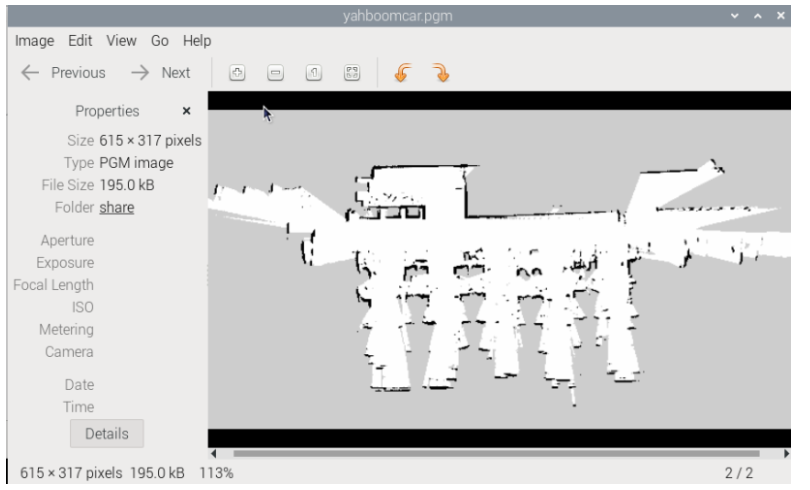Click the zoom in toolbar icon
The width and height of the screenshot is (810, 490).
tap(237, 73)
